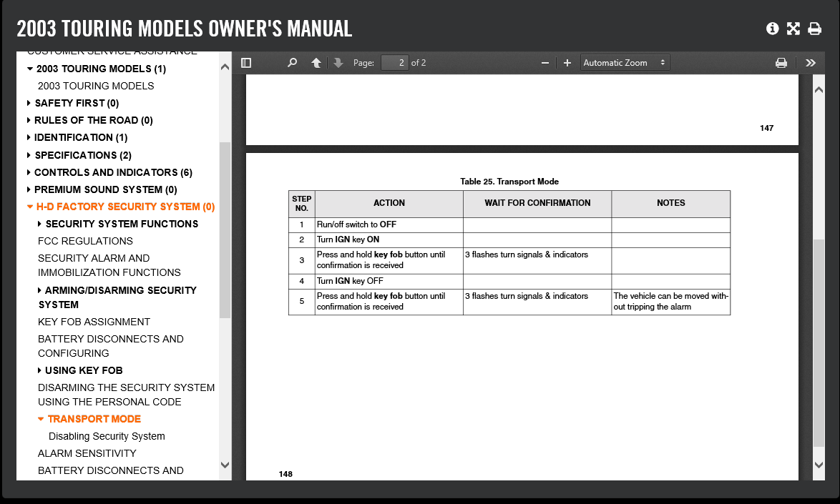The height and width of the screenshot is (504, 840).
Task: Open the Automatic Zoom dropdown
Action: pos(625,63)
